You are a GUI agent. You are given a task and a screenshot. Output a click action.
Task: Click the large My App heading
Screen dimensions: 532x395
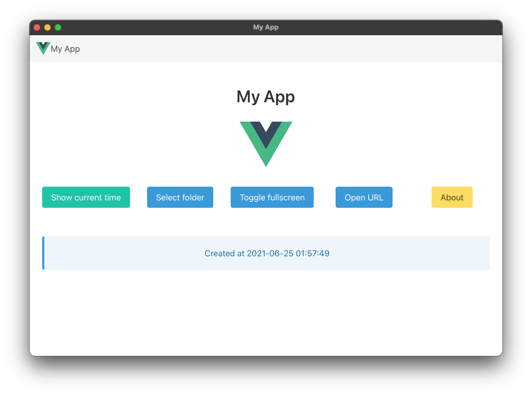266,97
